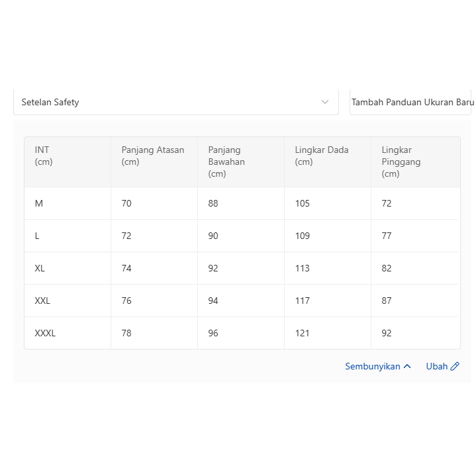Select the Panjang Bawahan column header
This screenshot has height=476, width=476.
coord(226,162)
